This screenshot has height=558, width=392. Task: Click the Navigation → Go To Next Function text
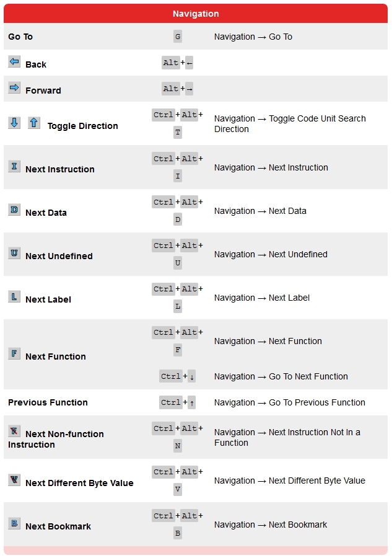(281, 376)
